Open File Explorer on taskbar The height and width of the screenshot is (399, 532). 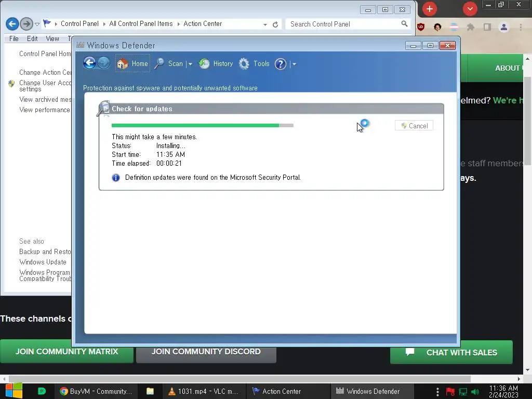coord(150,391)
